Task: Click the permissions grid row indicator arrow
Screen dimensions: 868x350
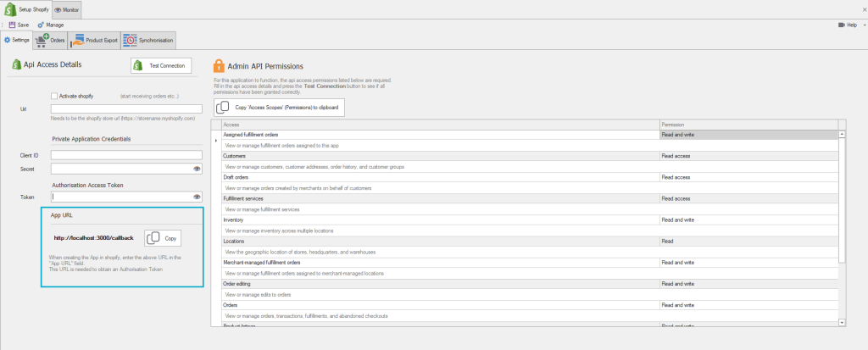Action: pos(216,142)
